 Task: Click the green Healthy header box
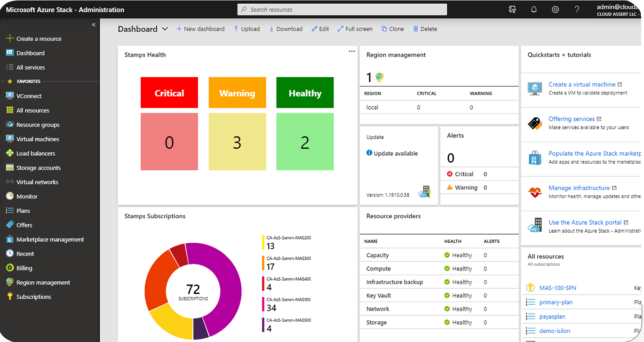(x=305, y=93)
